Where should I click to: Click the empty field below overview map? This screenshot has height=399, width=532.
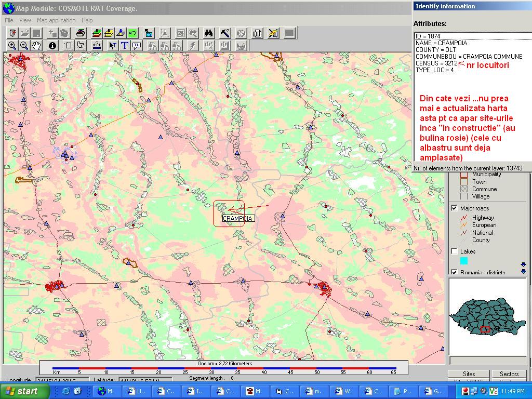point(488,360)
